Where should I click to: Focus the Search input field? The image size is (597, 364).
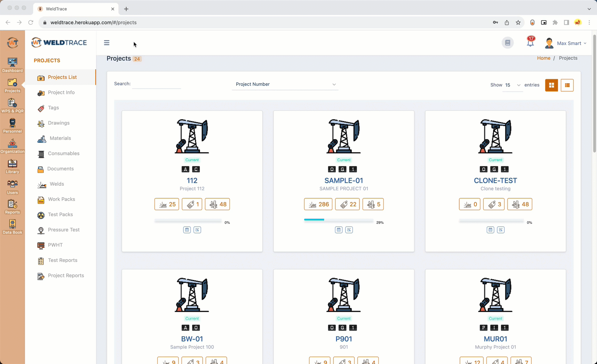tap(156, 84)
